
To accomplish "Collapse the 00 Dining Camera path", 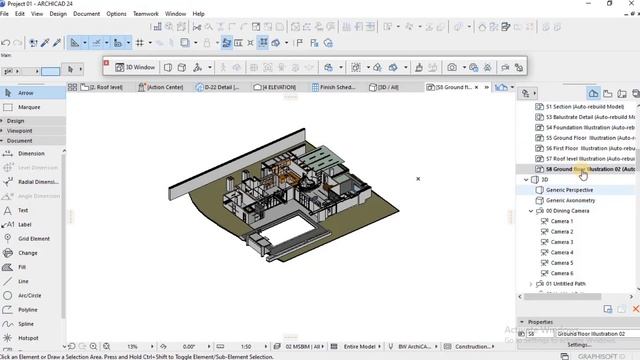I will (x=531, y=211).
